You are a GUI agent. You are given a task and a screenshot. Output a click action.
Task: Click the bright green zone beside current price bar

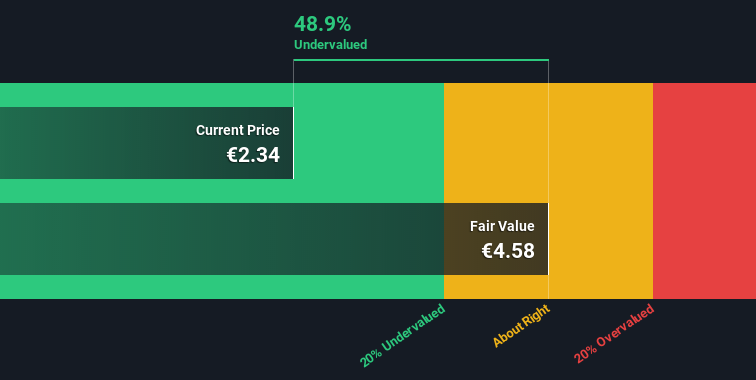[368, 143]
